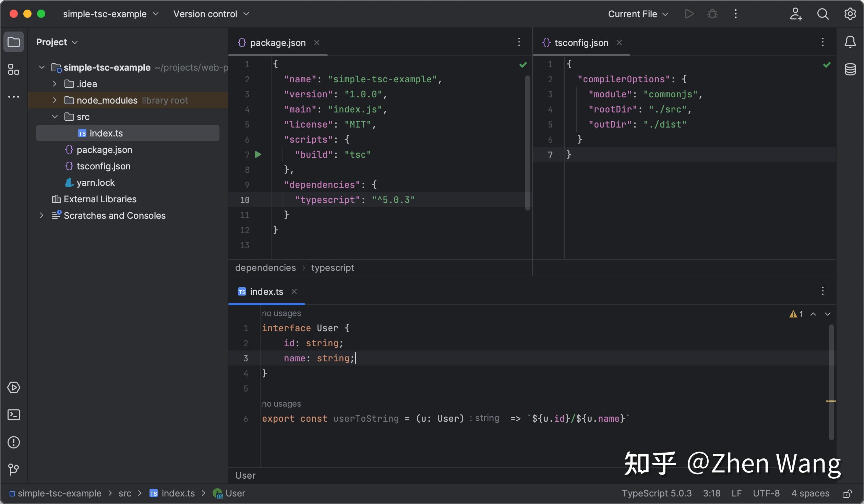
Task: Open the Terminal tool window
Action: [x=14, y=415]
